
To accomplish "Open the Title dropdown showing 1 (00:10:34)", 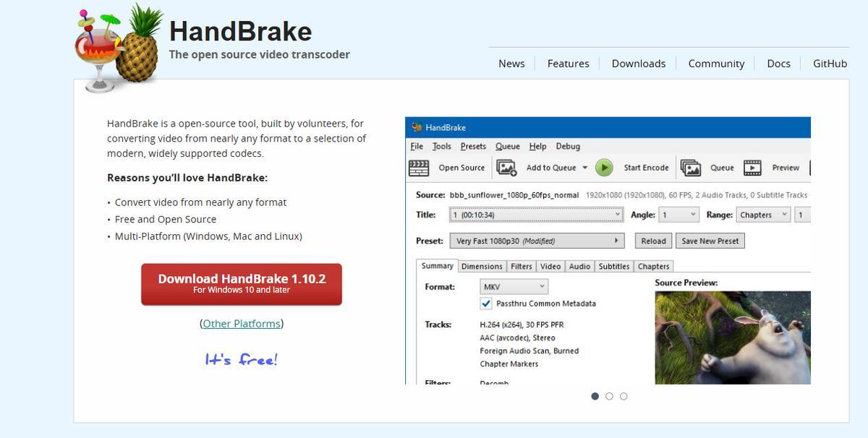I will pos(536,215).
